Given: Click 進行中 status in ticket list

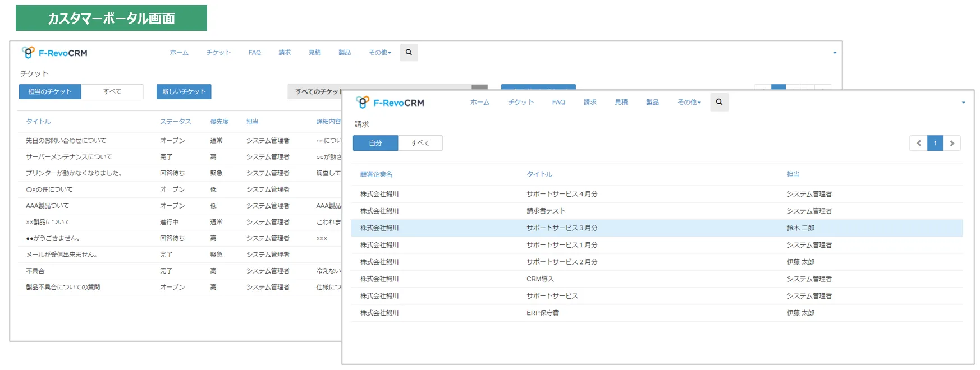Looking at the screenshot, I should [x=169, y=222].
